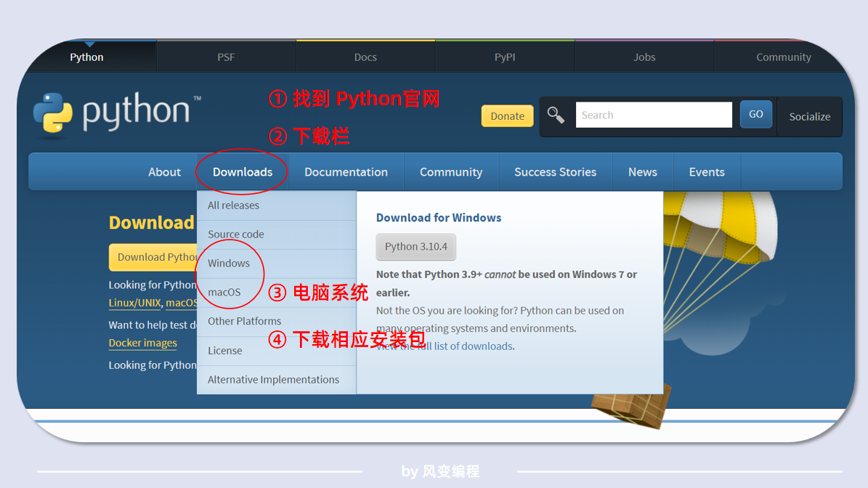
Task: Open the Socialize menu
Action: click(x=809, y=117)
